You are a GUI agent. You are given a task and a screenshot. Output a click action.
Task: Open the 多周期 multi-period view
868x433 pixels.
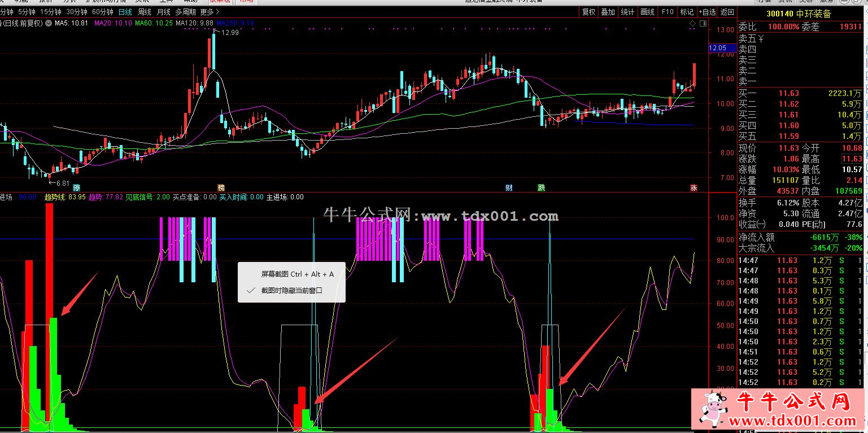(185, 11)
